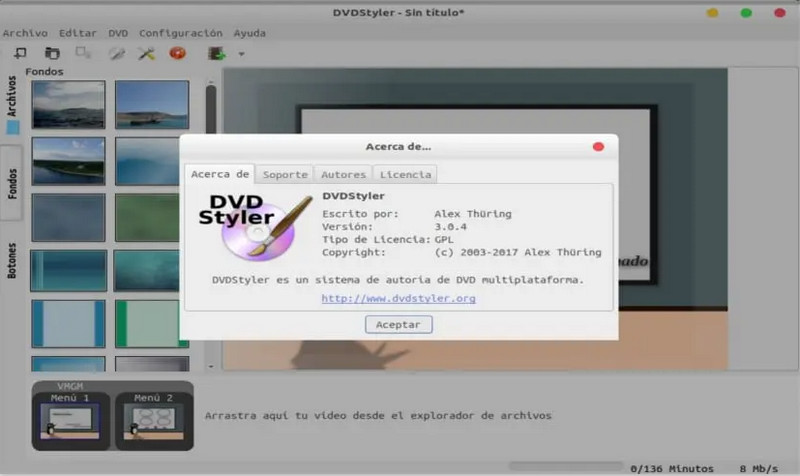Select the green island background in second row
The image size is (800, 476).
[68, 161]
